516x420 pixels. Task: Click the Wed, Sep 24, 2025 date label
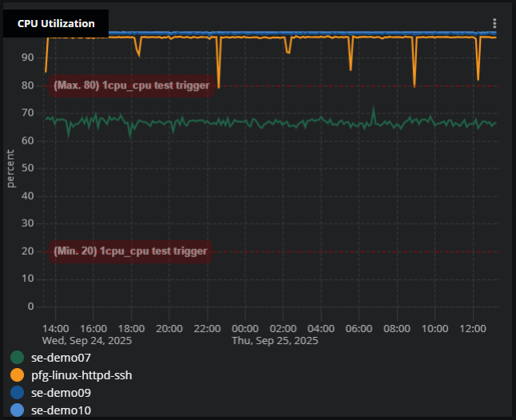pyautogui.click(x=86, y=340)
